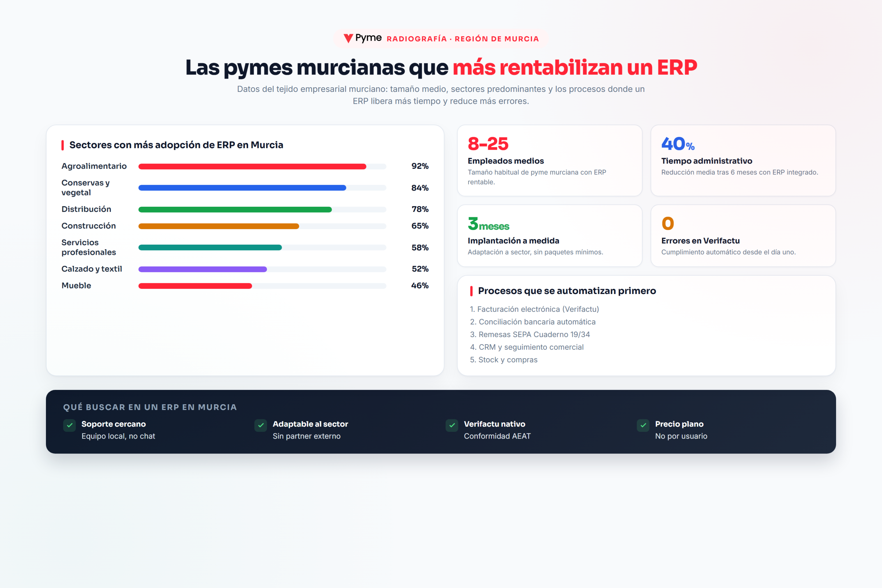The height and width of the screenshot is (588, 882).
Task: Click the Construcción orange progress bar
Action: (x=219, y=226)
